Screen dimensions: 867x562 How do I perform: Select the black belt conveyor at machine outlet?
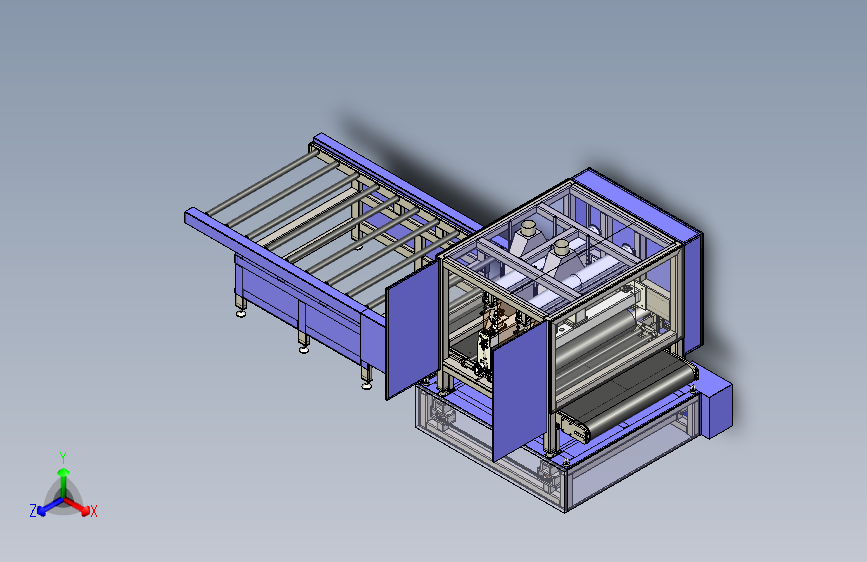pyautogui.click(x=628, y=395)
